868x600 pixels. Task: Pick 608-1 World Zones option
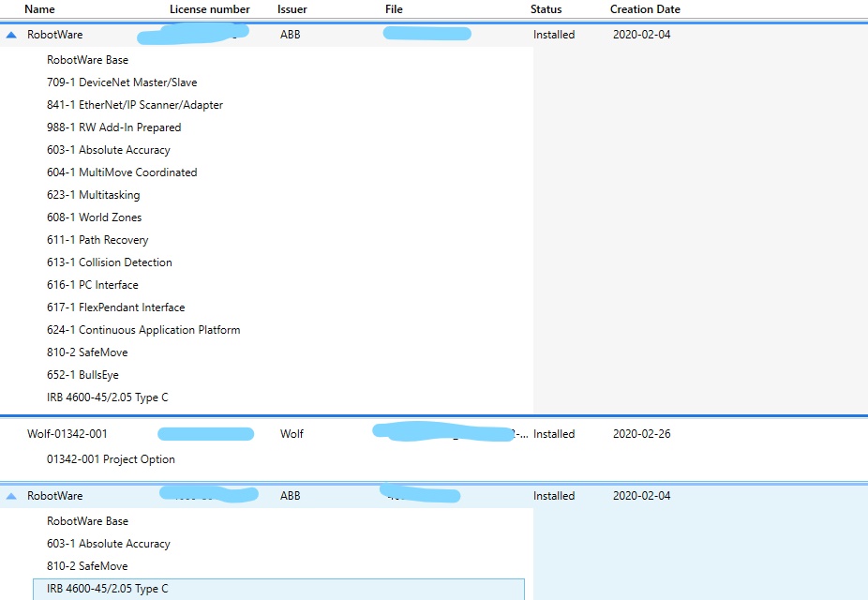(x=94, y=217)
